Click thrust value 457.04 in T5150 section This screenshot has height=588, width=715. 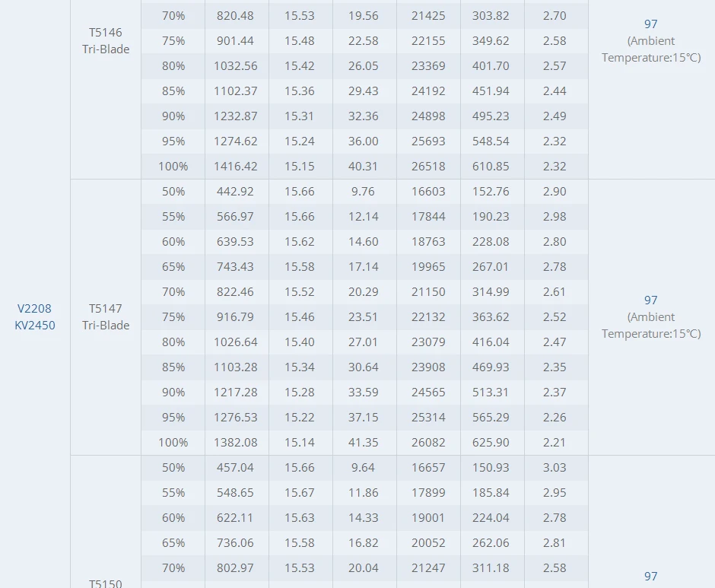[235, 467]
